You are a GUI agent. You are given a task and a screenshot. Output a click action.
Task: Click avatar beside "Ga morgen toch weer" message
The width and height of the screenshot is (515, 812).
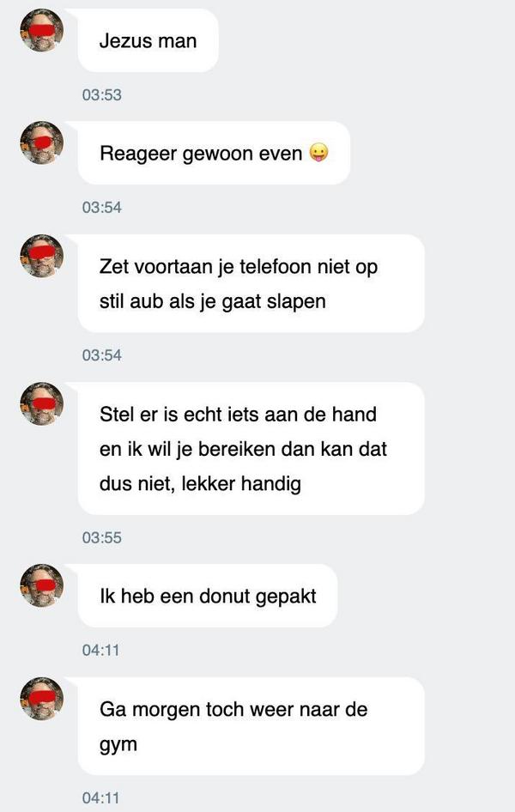[x=41, y=699]
